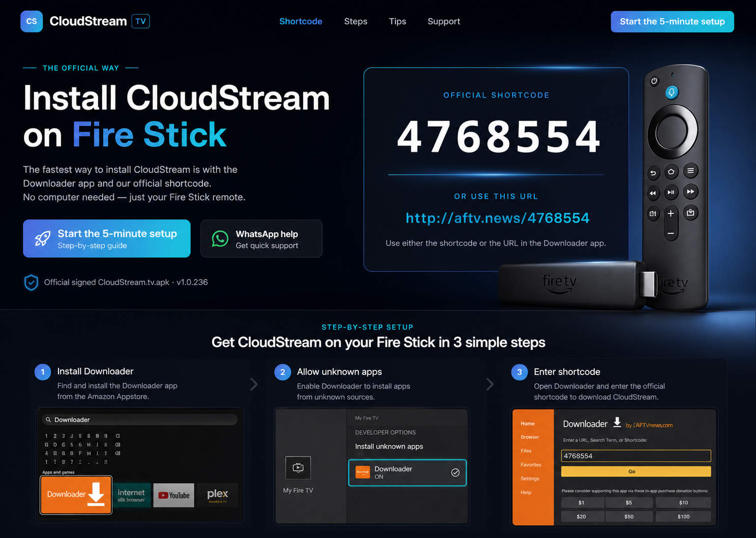Click the shield checkmark icon
Viewport: 756px width, 538px height.
coord(31,282)
